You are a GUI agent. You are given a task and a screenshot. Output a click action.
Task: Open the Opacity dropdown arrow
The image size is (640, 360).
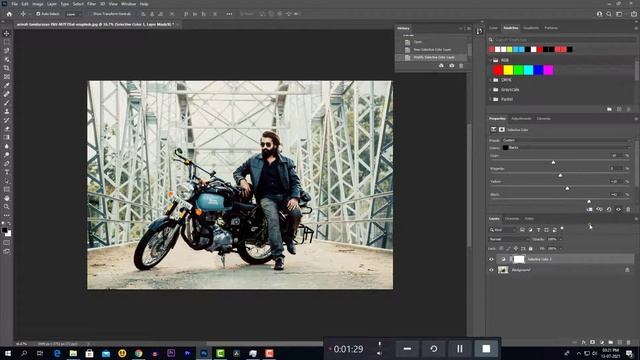pyautogui.click(x=560, y=239)
